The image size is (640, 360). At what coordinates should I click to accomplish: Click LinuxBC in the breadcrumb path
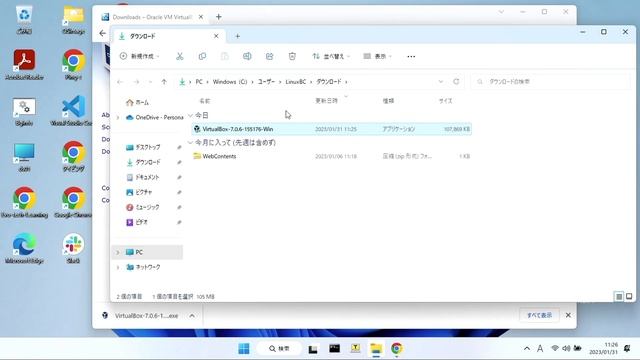click(x=296, y=82)
